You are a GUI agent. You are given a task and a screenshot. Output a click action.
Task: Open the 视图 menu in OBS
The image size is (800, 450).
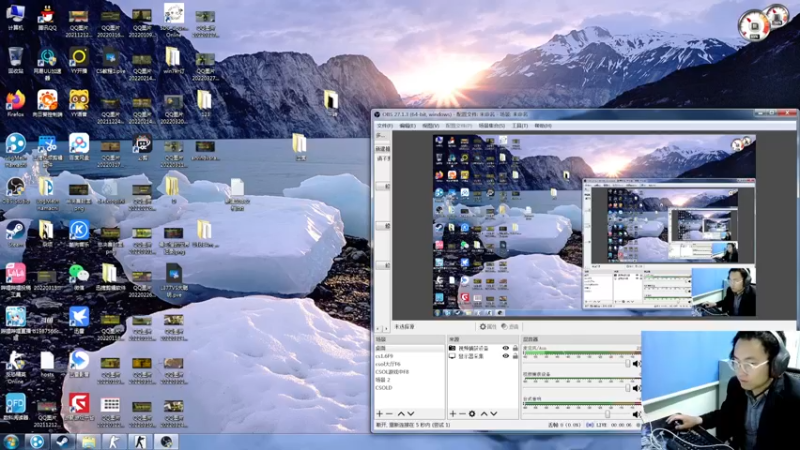coord(430,126)
